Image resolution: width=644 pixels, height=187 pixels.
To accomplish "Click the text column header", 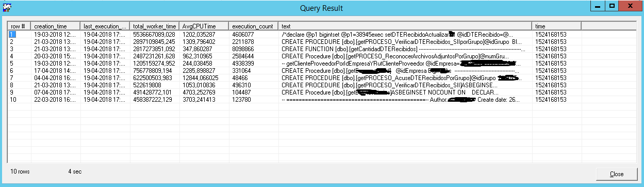I will [405, 26].
